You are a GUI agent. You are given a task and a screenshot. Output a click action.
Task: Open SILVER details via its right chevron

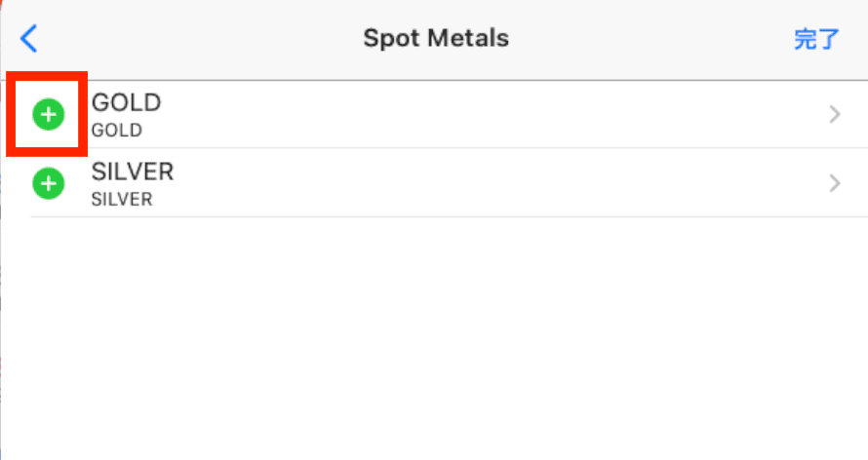tap(835, 183)
